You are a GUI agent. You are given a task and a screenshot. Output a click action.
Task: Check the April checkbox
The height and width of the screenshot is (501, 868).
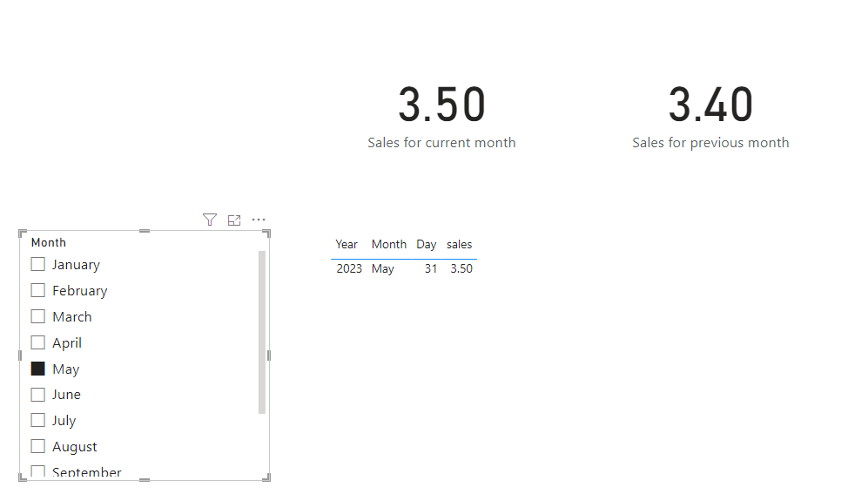(37, 342)
